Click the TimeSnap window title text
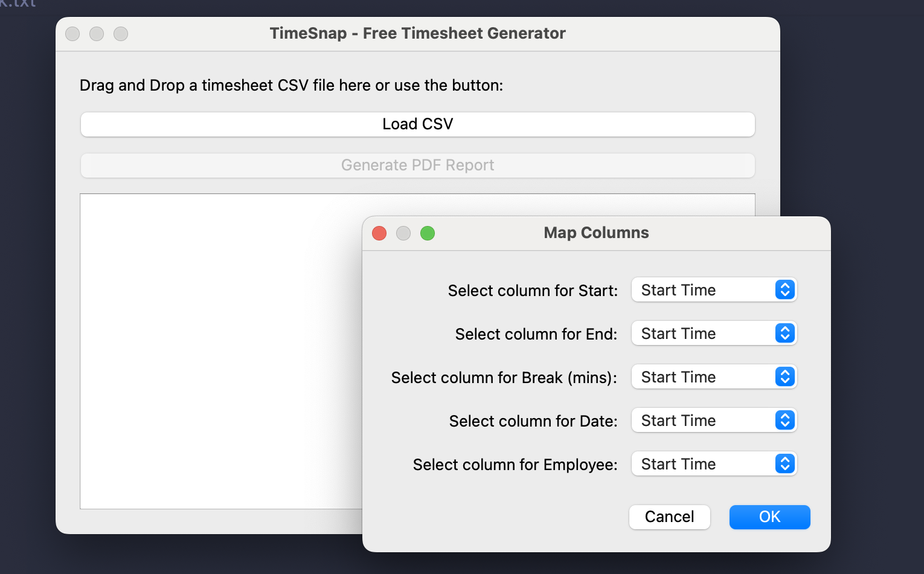This screenshot has height=574, width=924. 417,33
